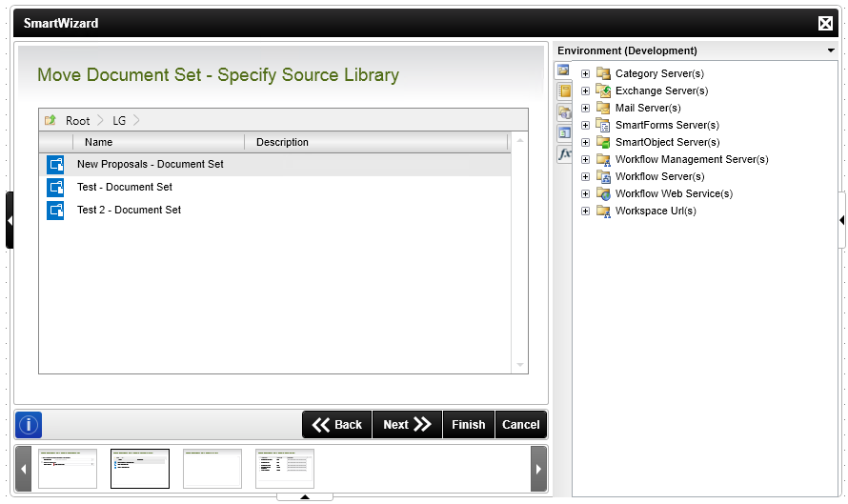
Task: Expand the Workspace Url(s) node
Action: [585, 211]
